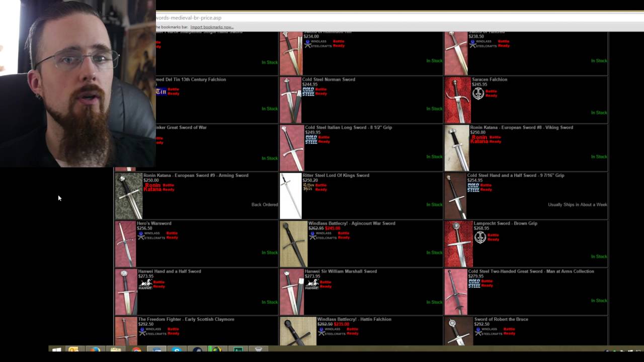The width and height of the screenshot is (644, 362).
Task: Open the Windows Start menu on the taskbar
Action: [56, 350]
